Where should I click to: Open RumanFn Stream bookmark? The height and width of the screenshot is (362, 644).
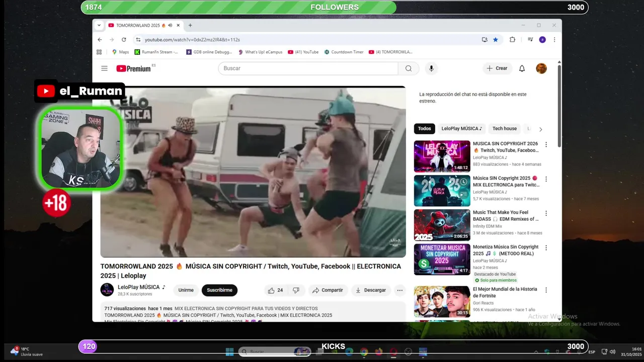click(x=156, y=52)
